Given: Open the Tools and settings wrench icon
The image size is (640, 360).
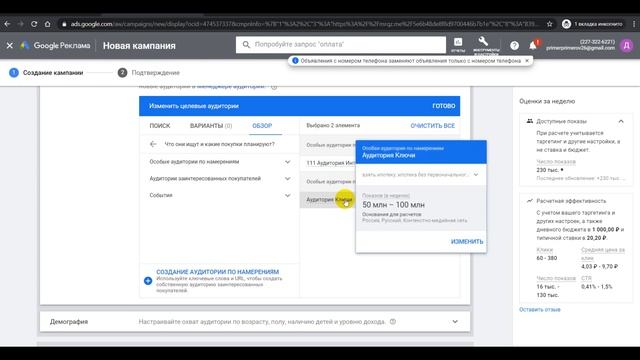Looking at the screenshot, I should tap(485, 44).
